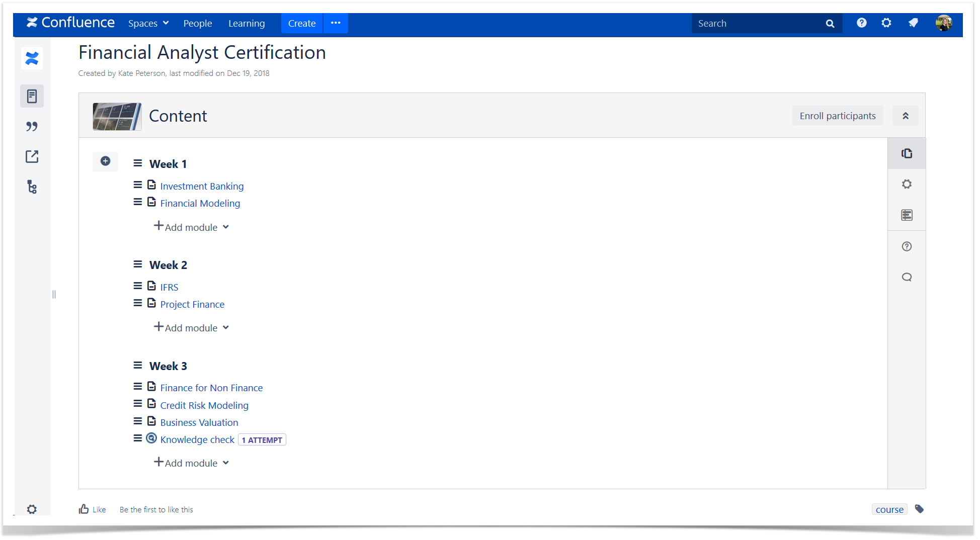Expand the Spaces dropdown
Screen dimensions: 980x540
(x=148, y=23)
